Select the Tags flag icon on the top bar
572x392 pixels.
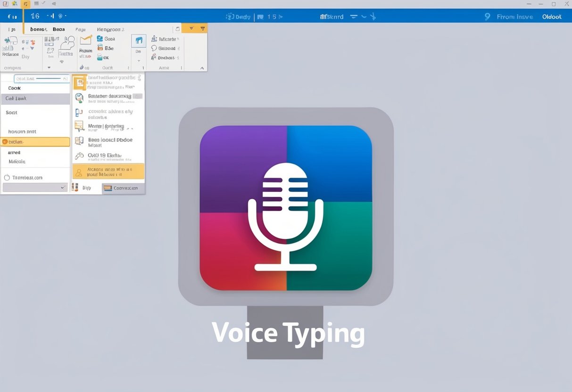click(x=260, y=16)
